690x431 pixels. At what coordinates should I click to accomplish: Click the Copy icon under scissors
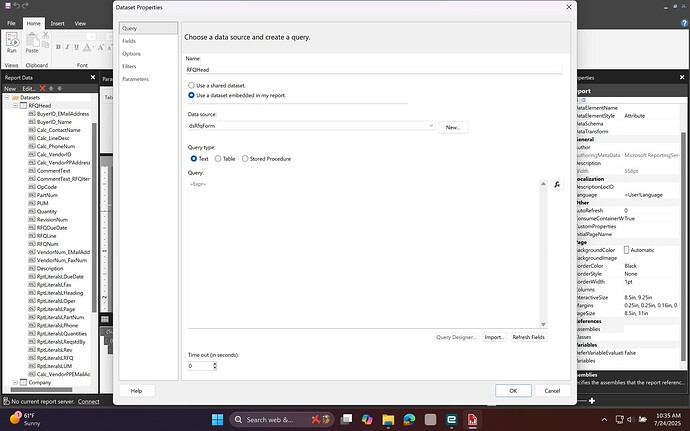[x=45, y=44]
